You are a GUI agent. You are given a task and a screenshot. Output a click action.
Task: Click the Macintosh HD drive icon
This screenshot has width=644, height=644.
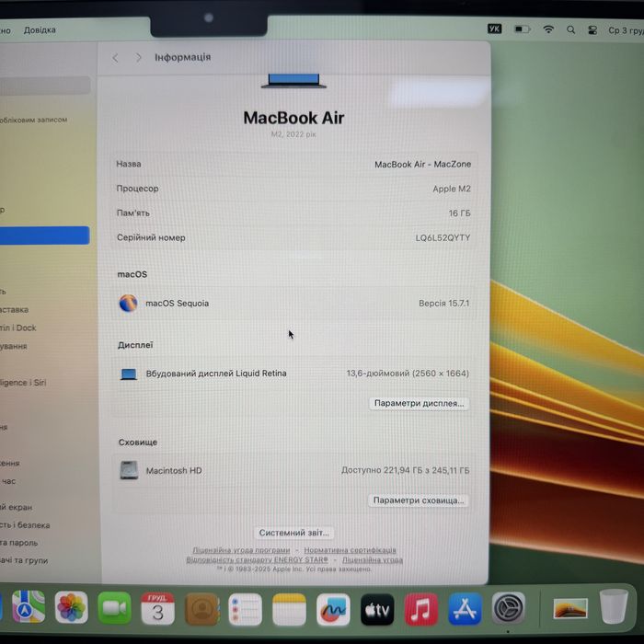[x=129, y=470]
